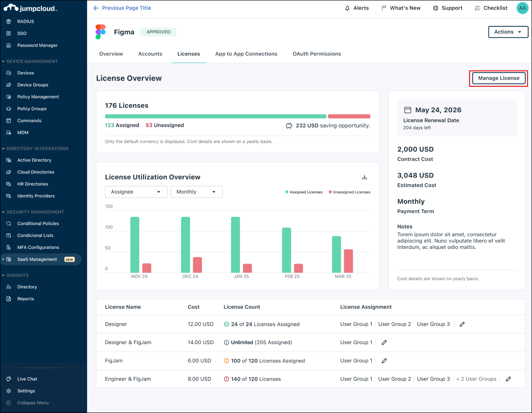Select SaaS Management in the sidebar

tap(41, 259)
